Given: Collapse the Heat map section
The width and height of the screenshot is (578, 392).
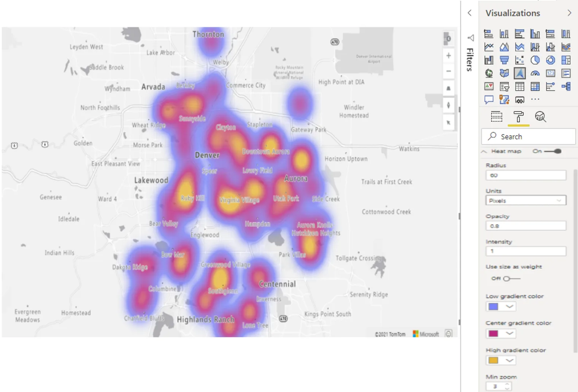Looking at the screenshot, I should point(484,151).
